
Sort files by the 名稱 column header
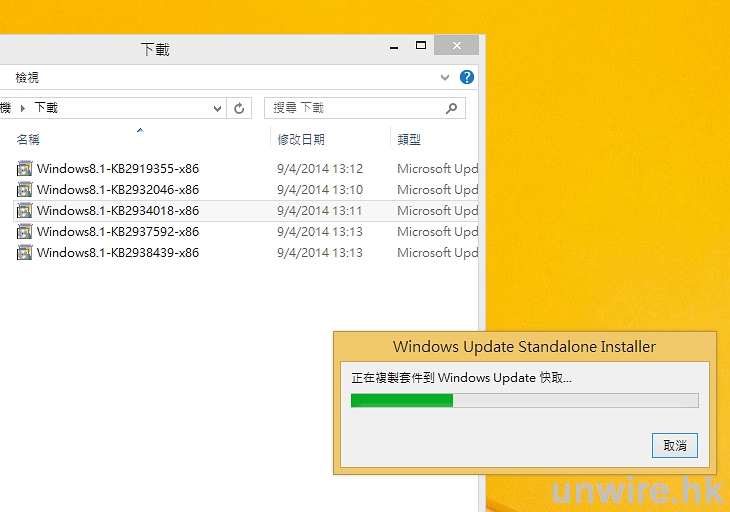28,140
